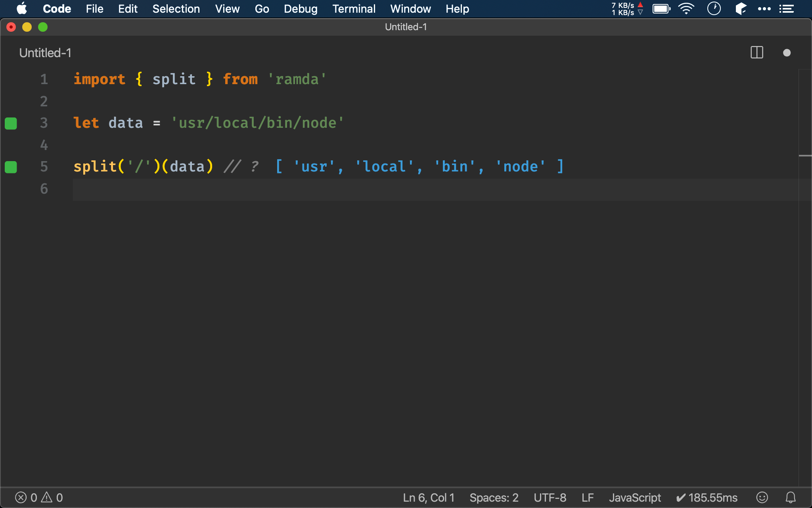
Task: Open the File menu
Action: click(x=94, y=9)
